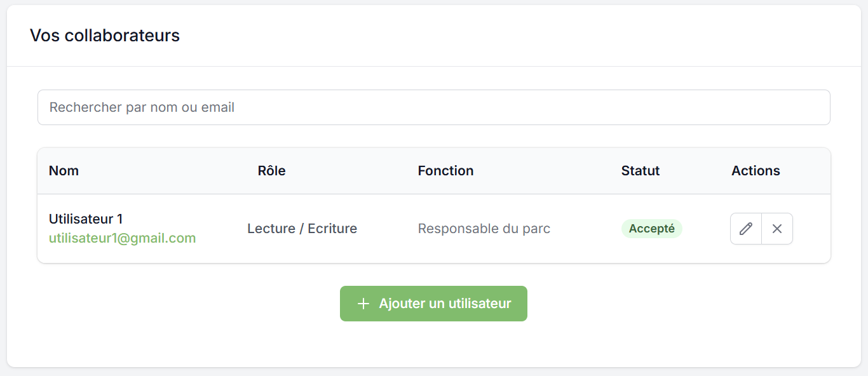
Task: Click the 'Lecture / Ecriture' role value
Action: pos(302,229)
